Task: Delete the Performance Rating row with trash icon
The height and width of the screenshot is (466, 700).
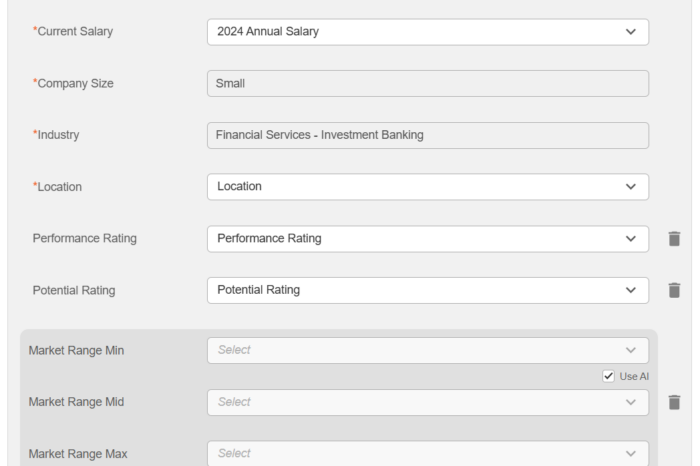Action: (674, 239)
